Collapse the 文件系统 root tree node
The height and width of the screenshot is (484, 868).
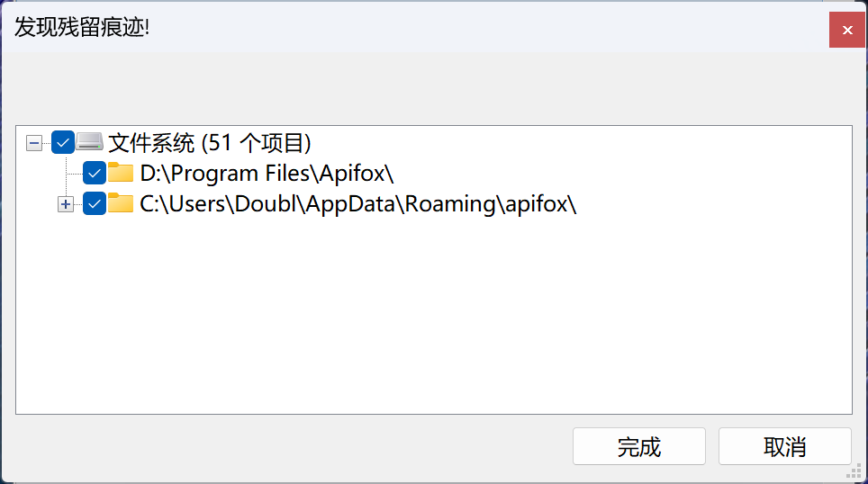pos(34,143)
